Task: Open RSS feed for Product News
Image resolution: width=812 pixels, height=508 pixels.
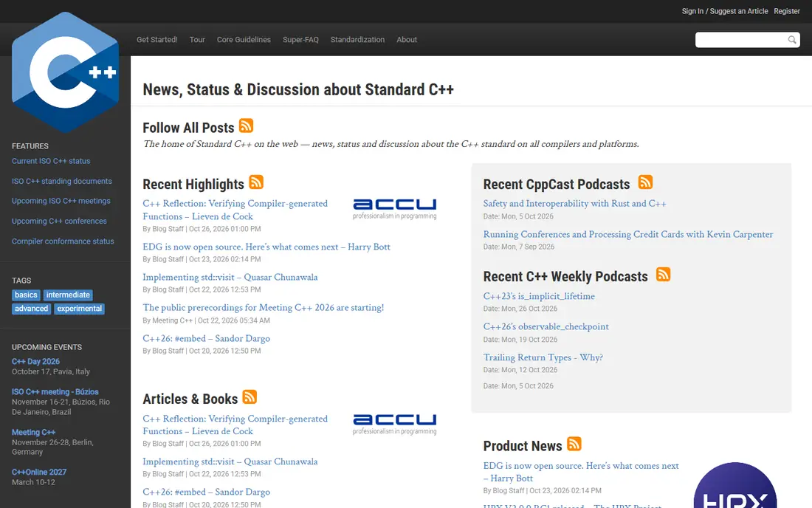Action: tap(574, 444)
